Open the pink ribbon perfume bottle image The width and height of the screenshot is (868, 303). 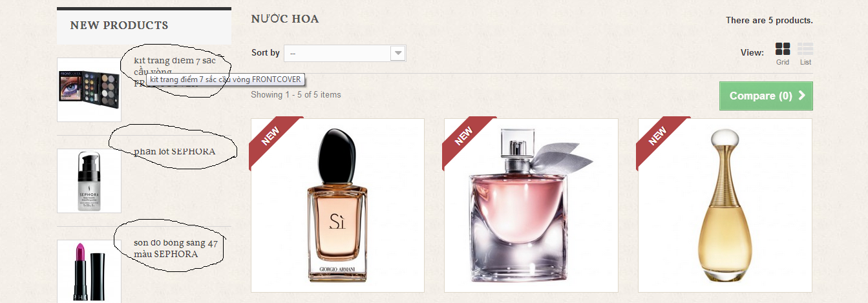[x=531, y=205]
